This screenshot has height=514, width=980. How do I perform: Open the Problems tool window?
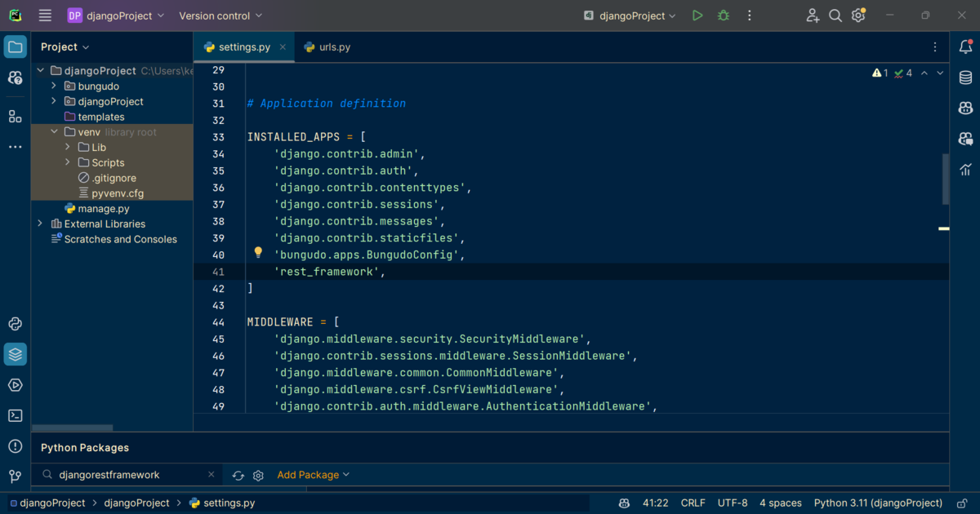click(x=15, y=446)
